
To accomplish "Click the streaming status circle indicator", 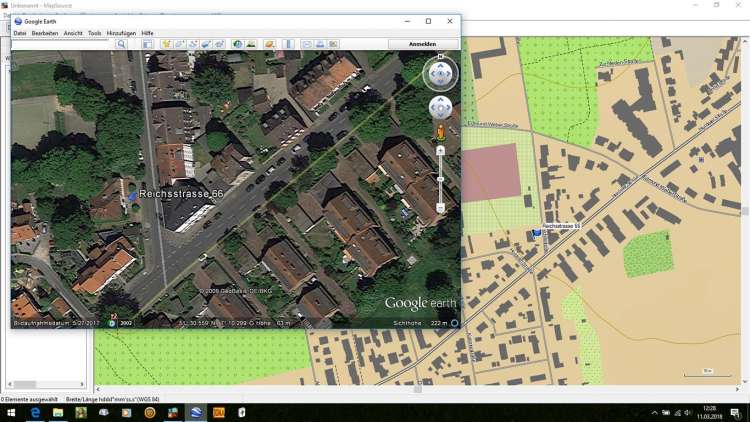I will [455, 323].
